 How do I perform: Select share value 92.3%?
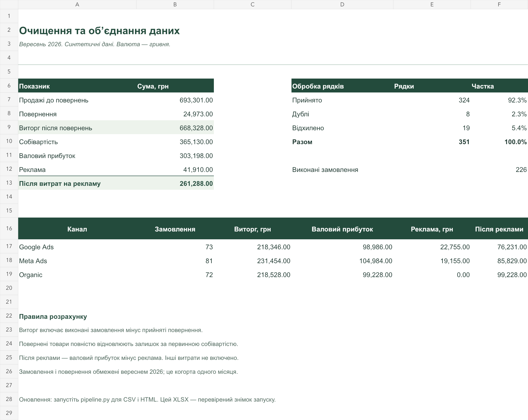(517, 100)
